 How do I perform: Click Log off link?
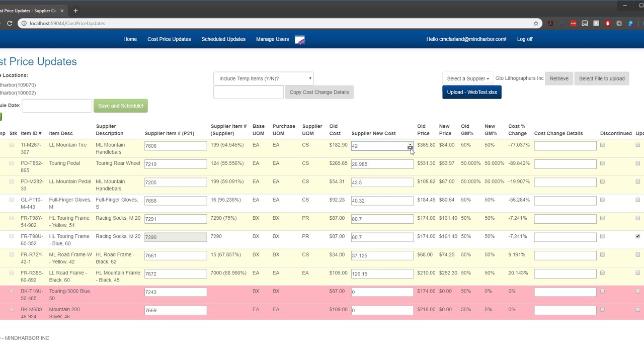pos(525,39)
